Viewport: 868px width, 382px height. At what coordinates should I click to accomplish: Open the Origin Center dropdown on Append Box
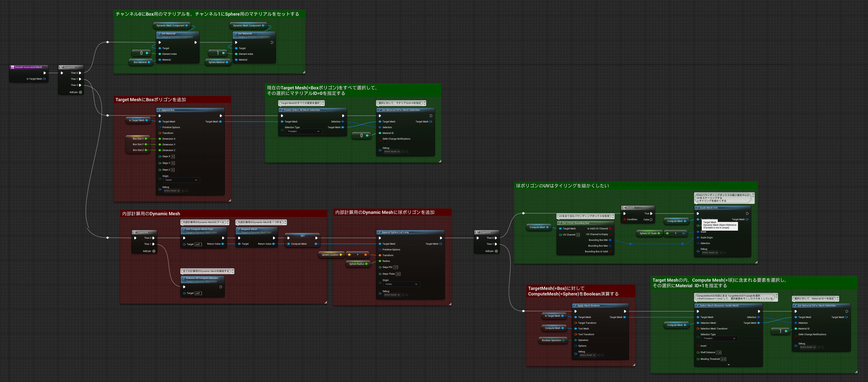point(182,180)
